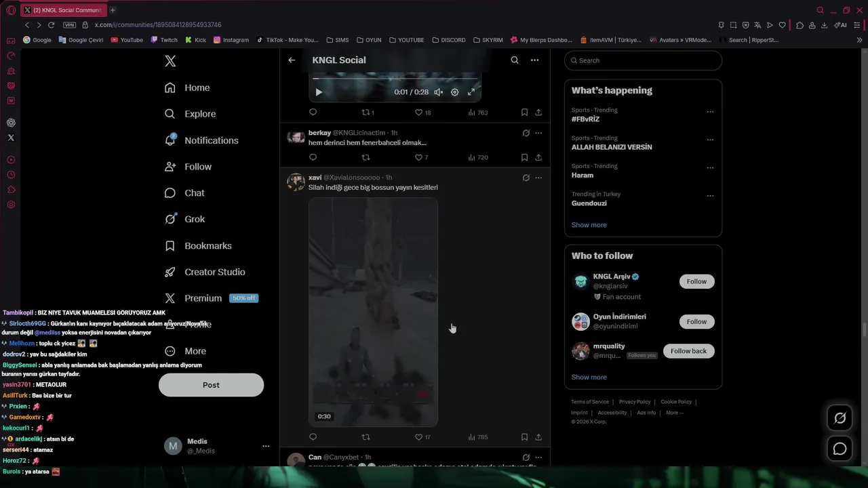This screenshot has width=868, height=488.
Task: Open top video playback settings
Action: 455,92
